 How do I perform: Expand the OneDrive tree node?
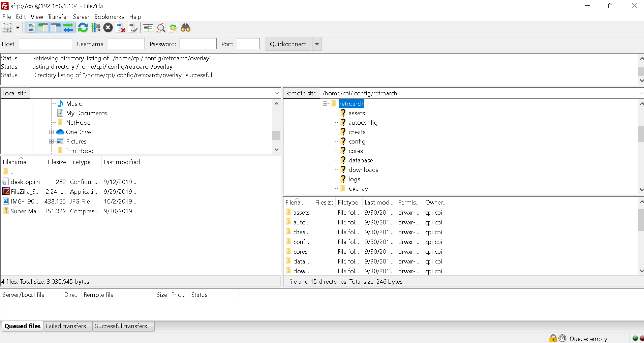point(51,132)
